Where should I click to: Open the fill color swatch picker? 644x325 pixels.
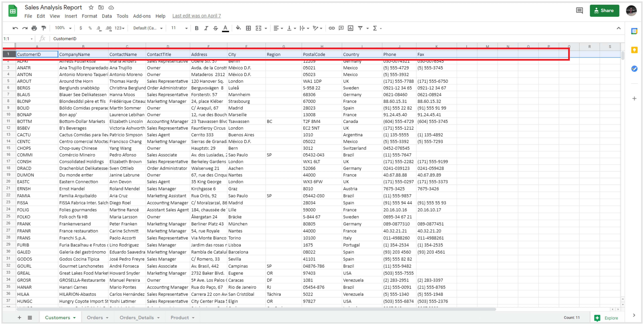(238, 28)
